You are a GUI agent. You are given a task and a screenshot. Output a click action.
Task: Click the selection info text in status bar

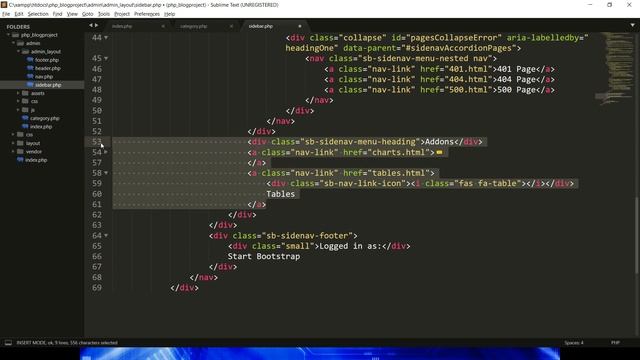[x=67, y=343]
